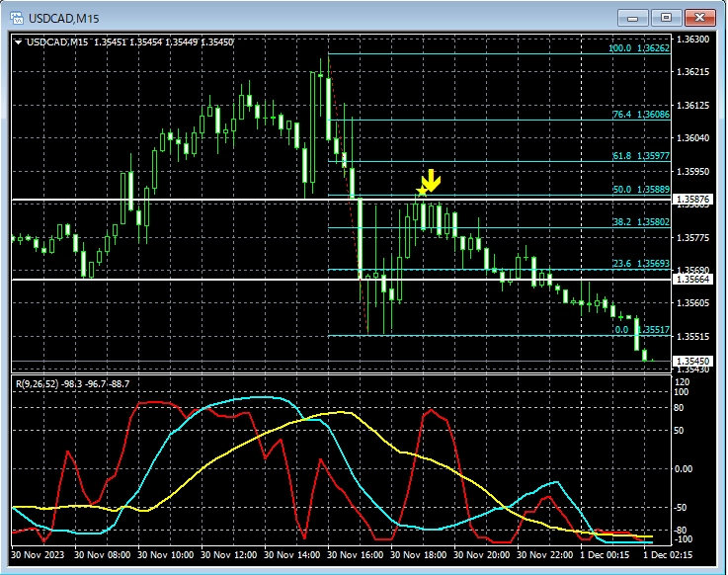This screenshot has height=575, width=728.
Task: Minimize the USDCAD chart window
Action: click(x=634, y=17)
